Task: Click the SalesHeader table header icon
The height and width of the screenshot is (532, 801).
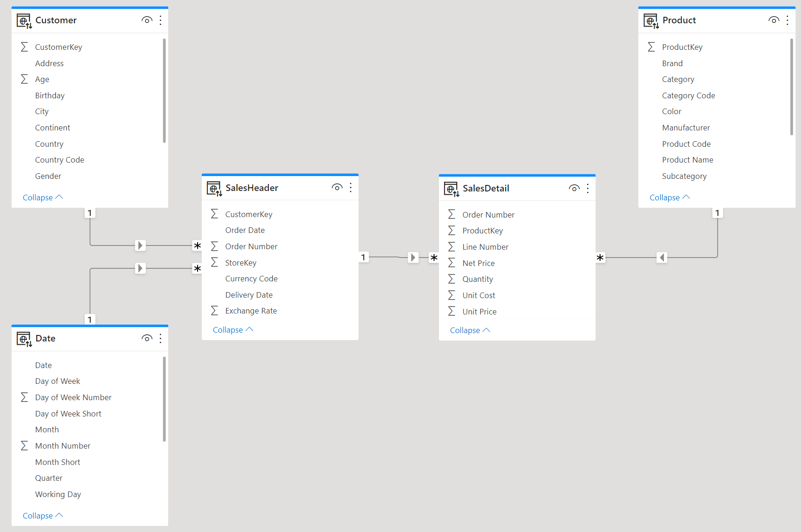Action: [x=214, y=188]
